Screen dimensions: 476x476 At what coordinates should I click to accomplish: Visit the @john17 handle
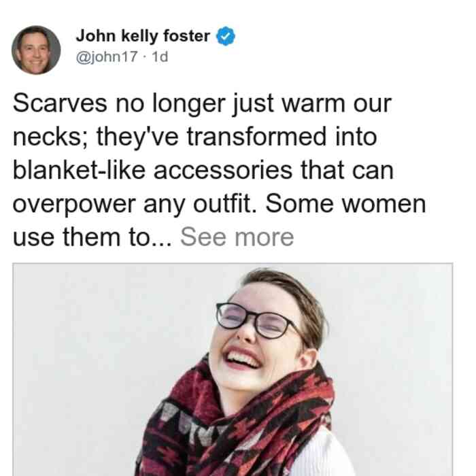(107, 56)
